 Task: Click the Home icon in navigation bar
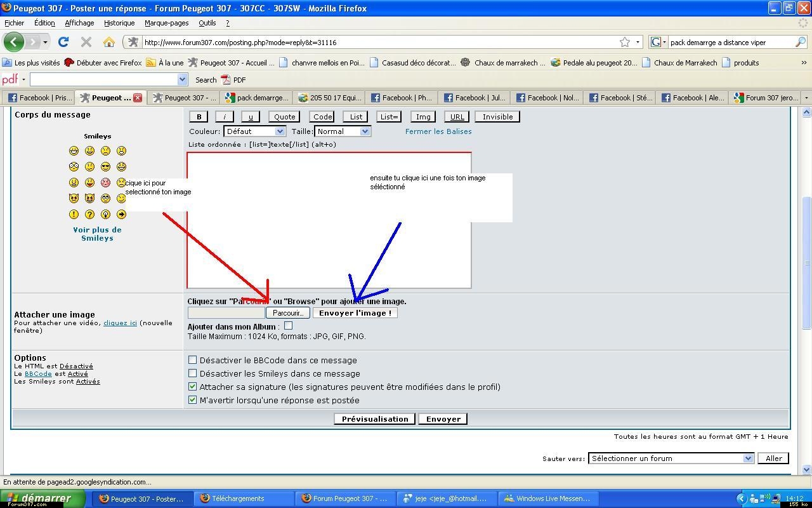tap(109, 42)
